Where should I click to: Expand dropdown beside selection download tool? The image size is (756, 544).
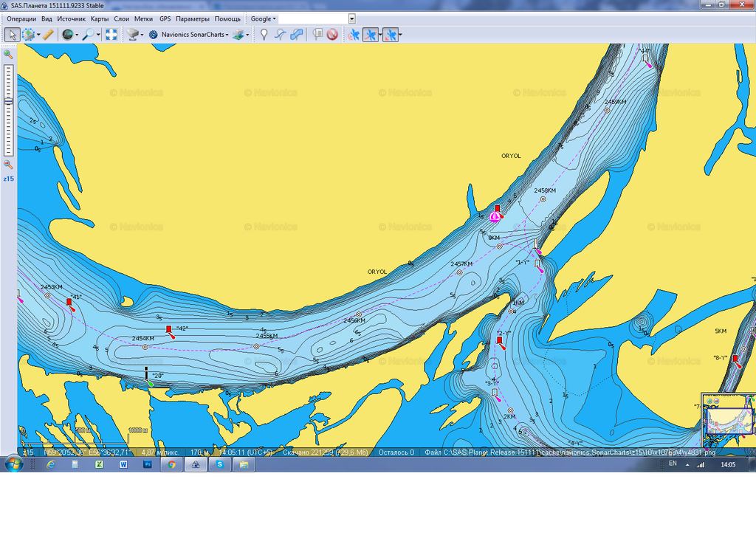pyautogui.click(x=38, y=35)
